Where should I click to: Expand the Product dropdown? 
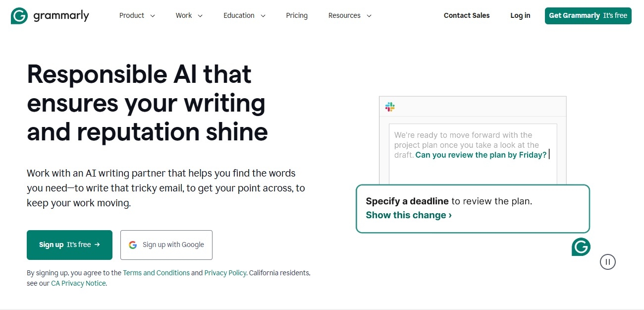pos(137,15)
